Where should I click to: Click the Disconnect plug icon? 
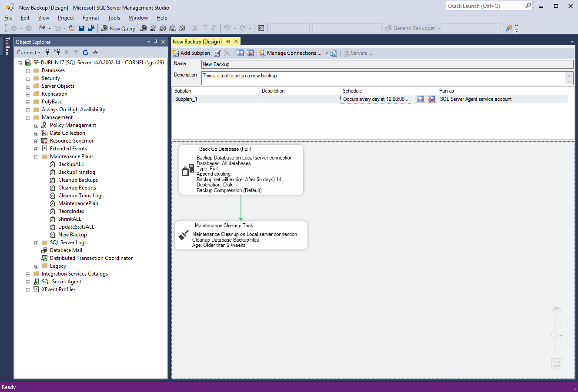click(x=57, y=53)
